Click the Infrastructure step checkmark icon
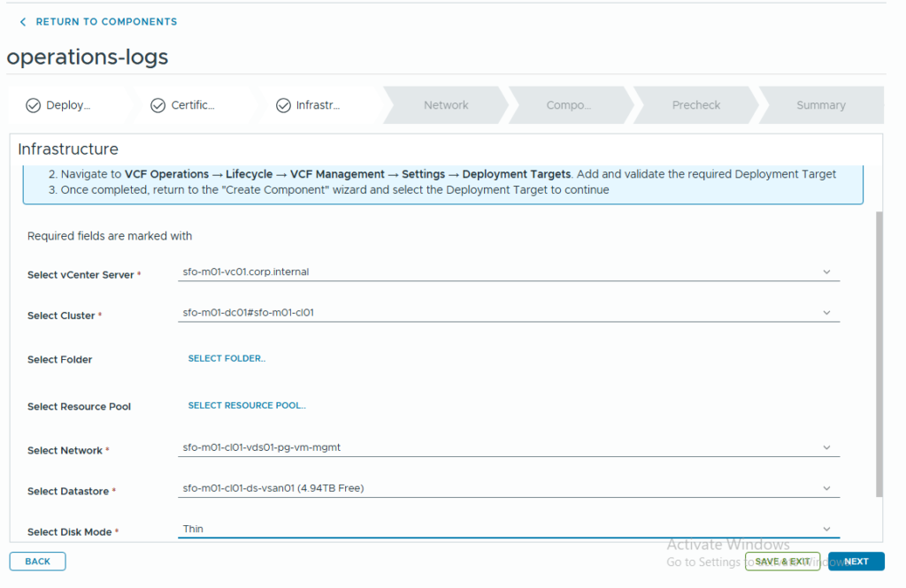This screenshot has width=906, height=588. pos(283,105)
